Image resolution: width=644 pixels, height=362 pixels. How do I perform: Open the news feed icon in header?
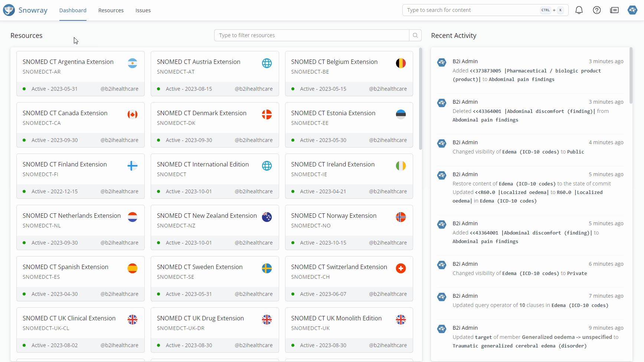tap(614, 10)
